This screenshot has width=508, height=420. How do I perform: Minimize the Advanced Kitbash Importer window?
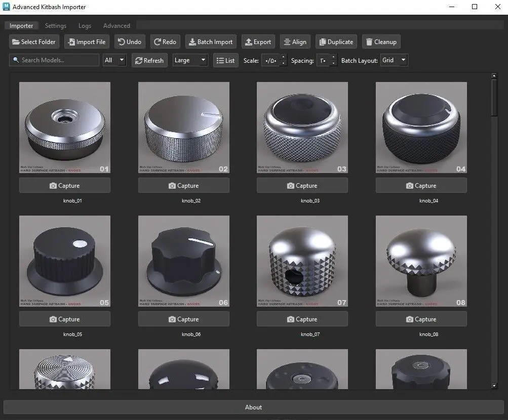(452, 7)
